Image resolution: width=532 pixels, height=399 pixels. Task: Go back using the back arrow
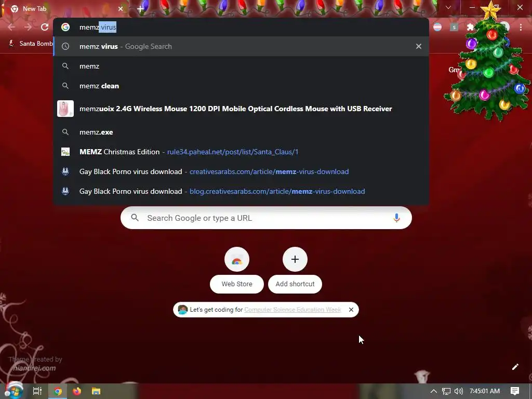tap(11, 27)
